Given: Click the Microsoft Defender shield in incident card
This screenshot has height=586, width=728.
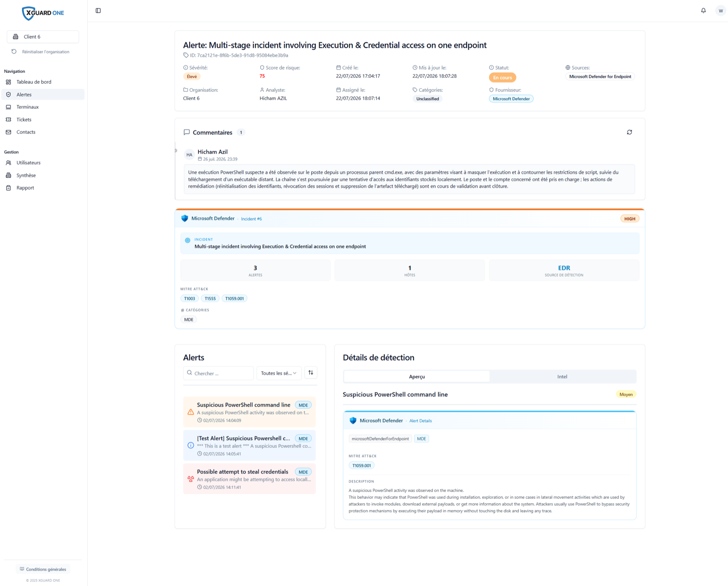Looking at the screenshot, I should pyautogui.click(x=185, y=218).
